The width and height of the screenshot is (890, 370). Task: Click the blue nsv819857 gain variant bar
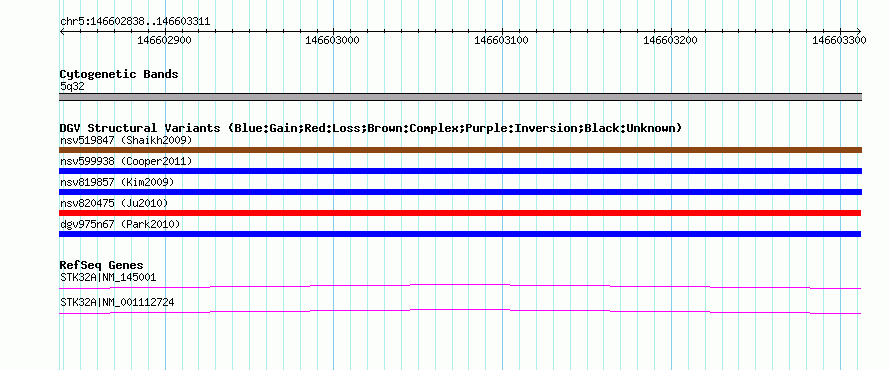pyautogui.click(x=460, y=192)
